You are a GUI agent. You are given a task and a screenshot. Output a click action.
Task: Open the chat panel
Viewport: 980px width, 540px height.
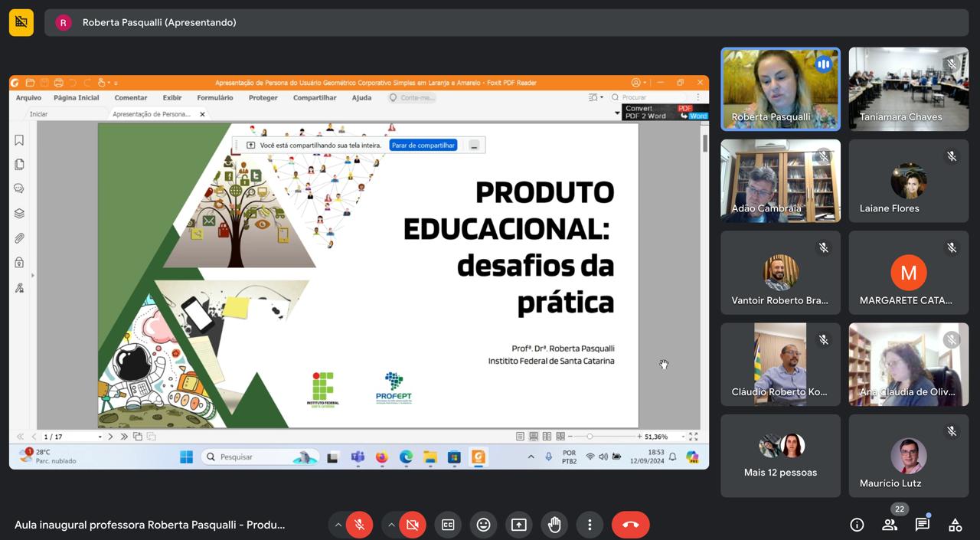pos(923,525)
